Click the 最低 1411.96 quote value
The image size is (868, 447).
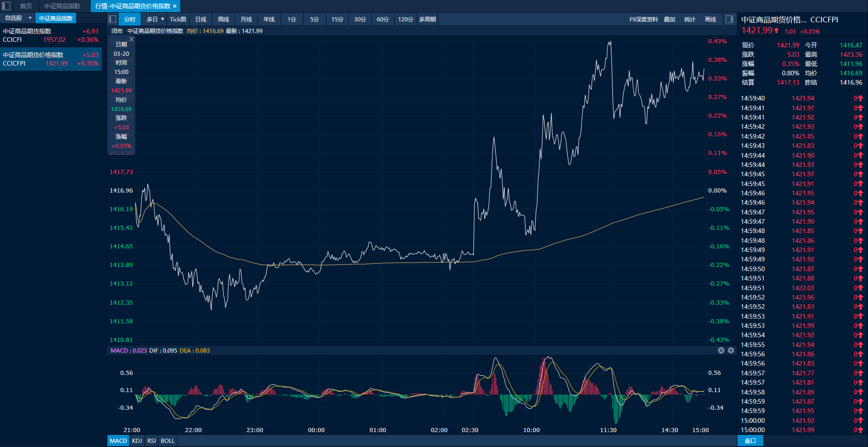(851, 64)
